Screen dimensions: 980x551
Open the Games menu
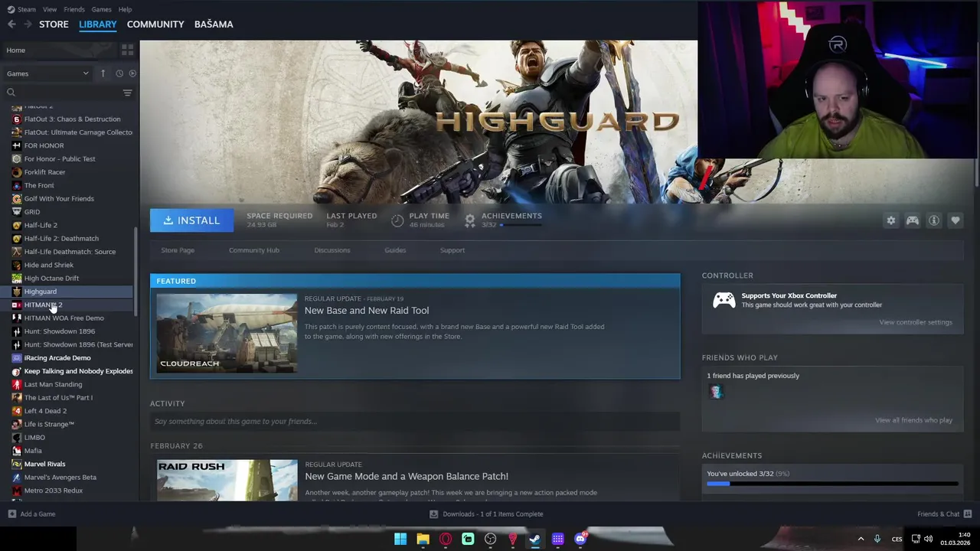click(101, 9)
